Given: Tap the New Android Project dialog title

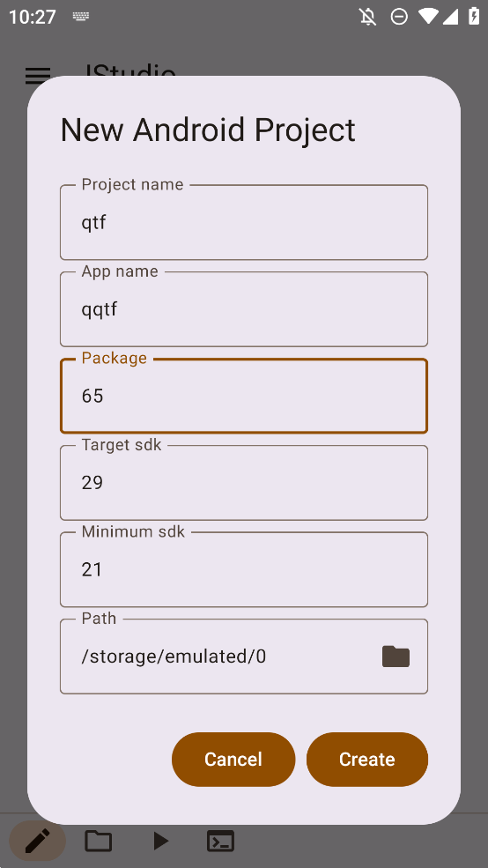Looking at the screenshot, I should (x=208, y=130).
